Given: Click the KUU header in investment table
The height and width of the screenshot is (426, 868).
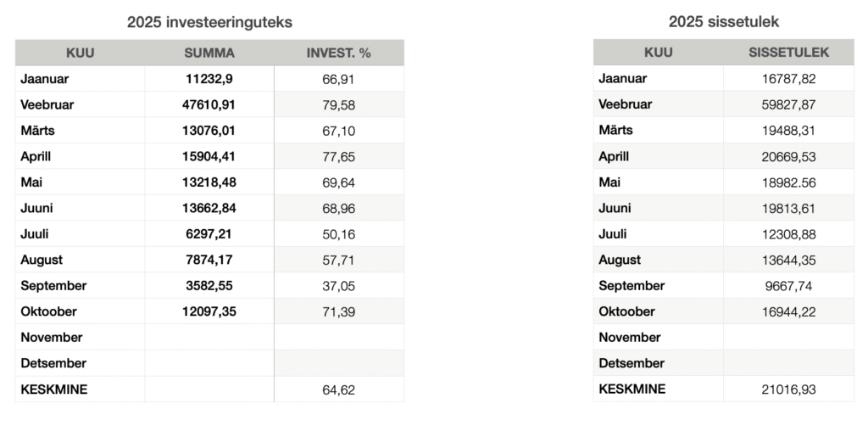Looking at the screenshot, I should 81,53.
